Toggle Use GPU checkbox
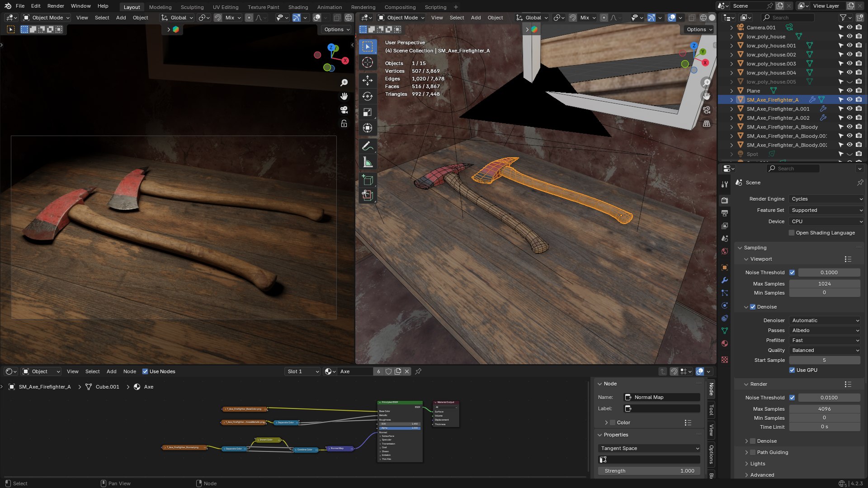Image resolution: width=868 pixels, height=488 pixels. pyautogui.click(x=792, y=370)
